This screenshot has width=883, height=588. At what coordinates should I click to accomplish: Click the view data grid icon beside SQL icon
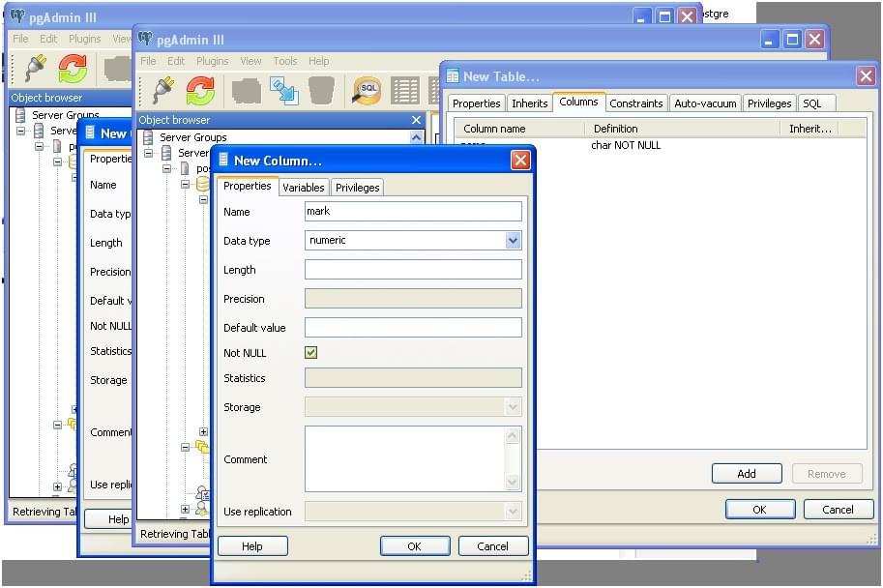405,91
